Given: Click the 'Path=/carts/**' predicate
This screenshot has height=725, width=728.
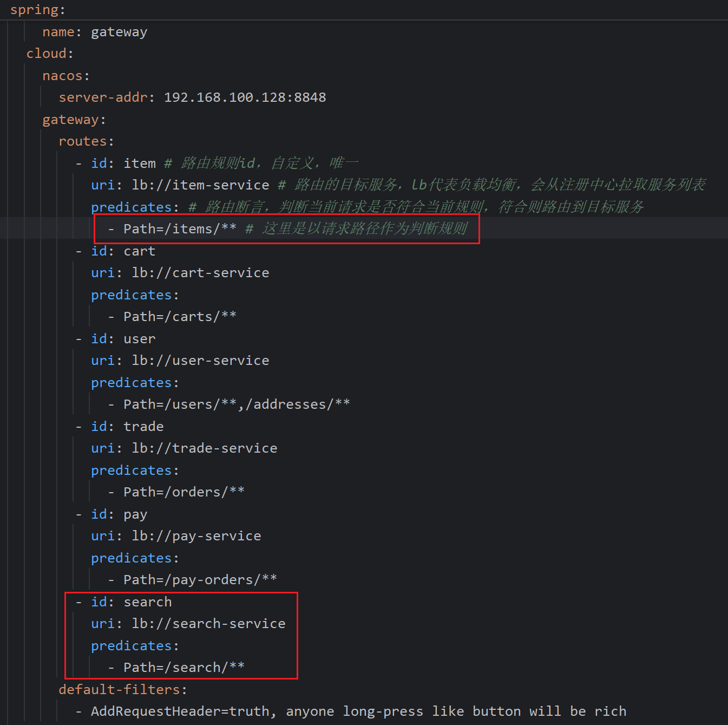Looking at the screenshot, I should 180,317.
